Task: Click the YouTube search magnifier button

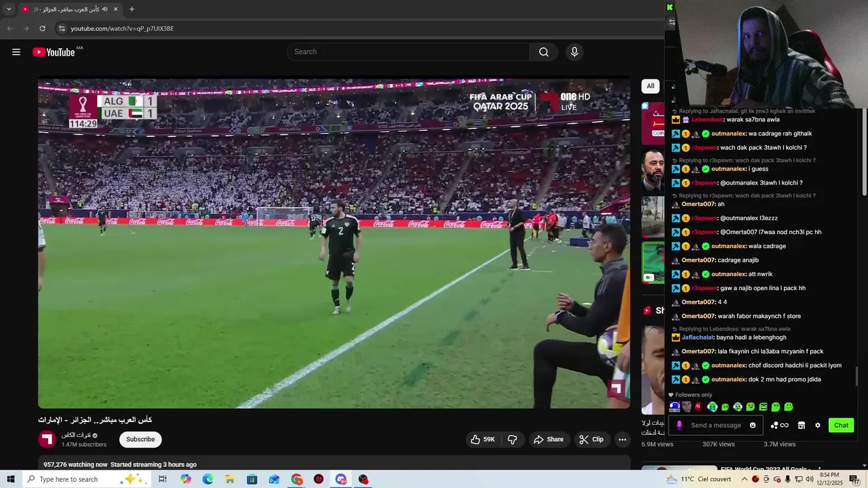Action: pos(543,52)
